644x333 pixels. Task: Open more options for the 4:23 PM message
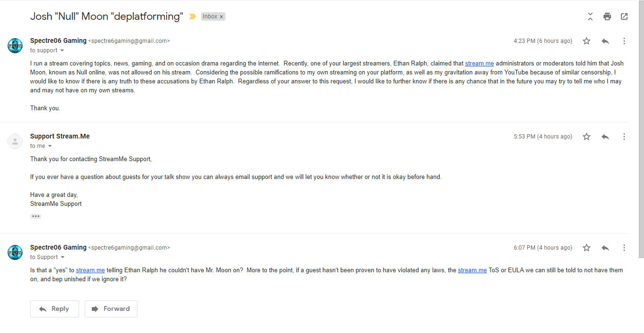[624, 41]
